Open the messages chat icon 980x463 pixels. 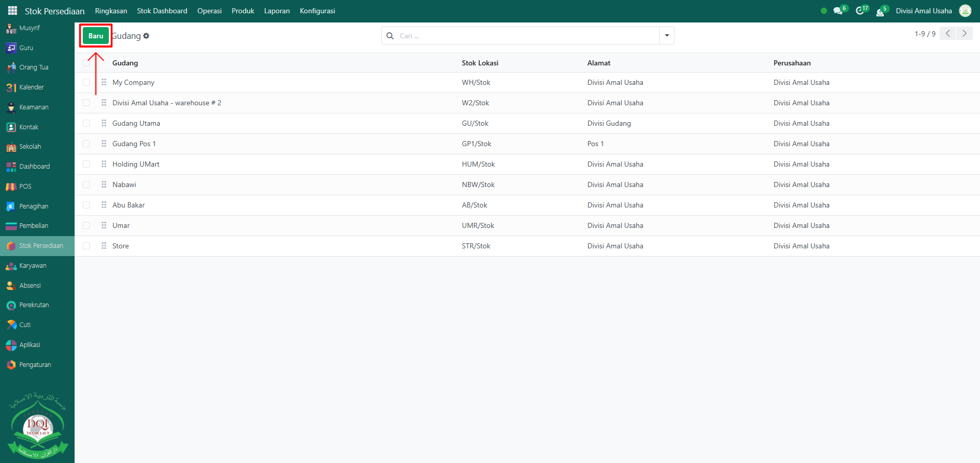click(838, 11)
